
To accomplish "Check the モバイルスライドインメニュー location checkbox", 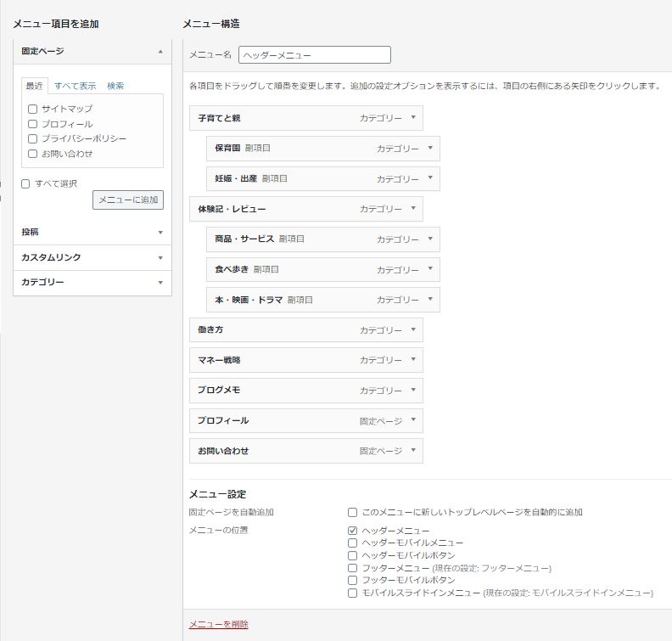I will 352,593.
